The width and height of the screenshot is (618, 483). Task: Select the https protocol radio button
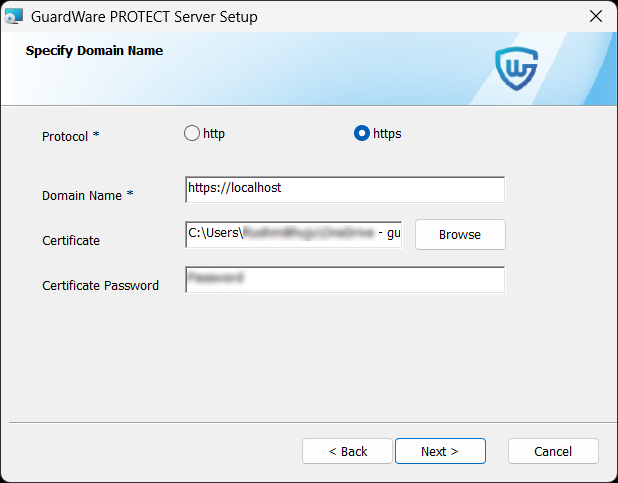click(x=362, y=133)
